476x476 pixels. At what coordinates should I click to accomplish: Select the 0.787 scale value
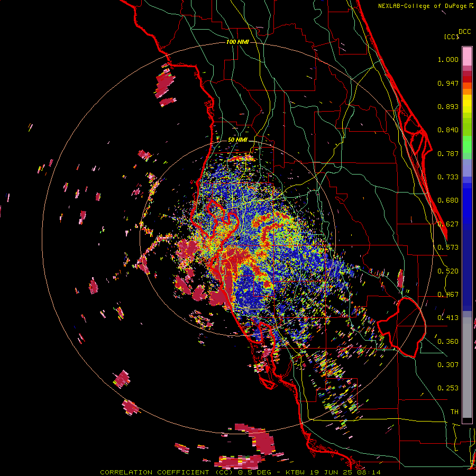pos(448,153)
